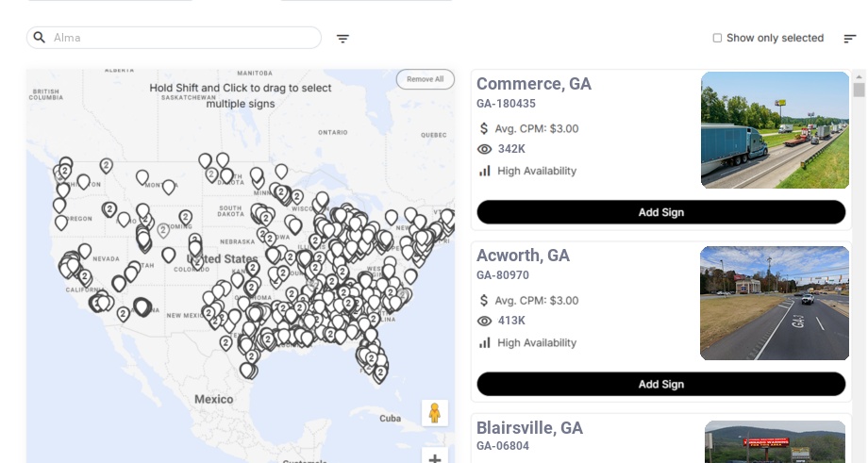Click the Blairsville, GA listing title

[529, 428]
